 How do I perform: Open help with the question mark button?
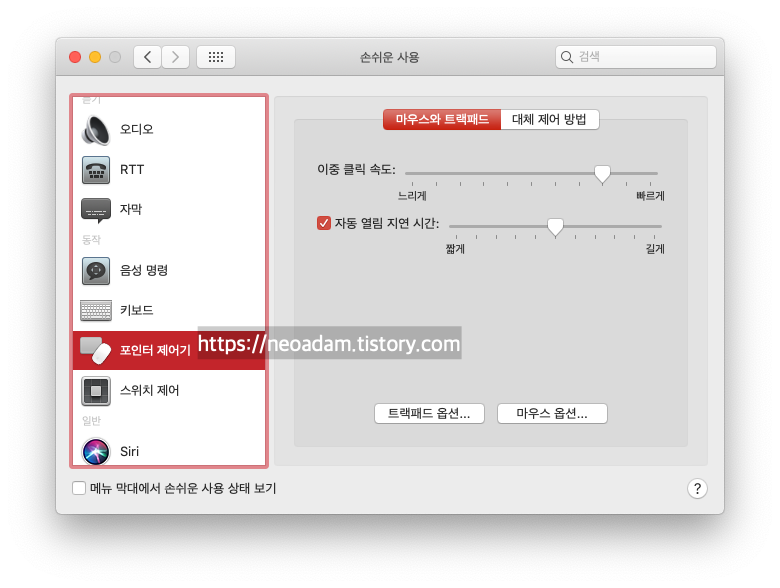click(x=697, y=489)
